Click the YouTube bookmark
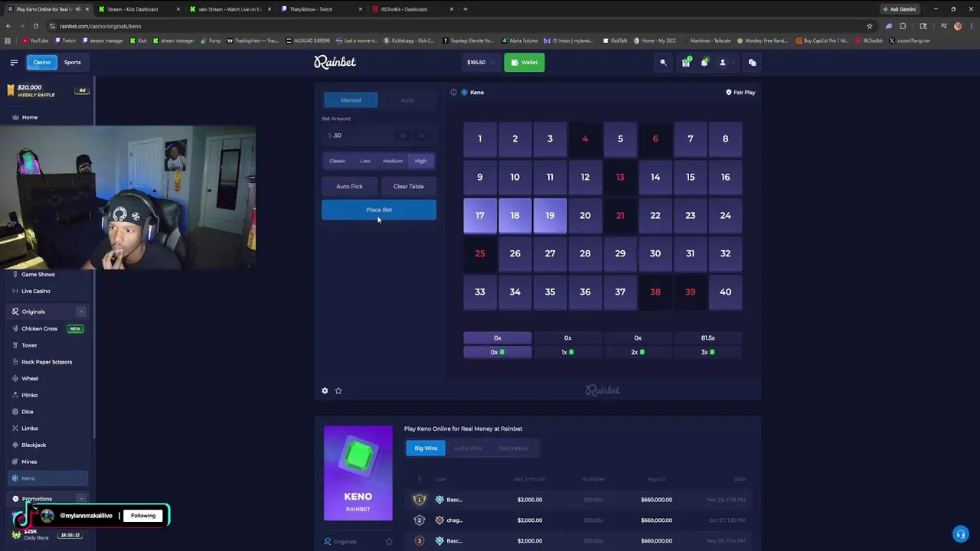Viewport: 980px width, 551px height. pos(35,41)
